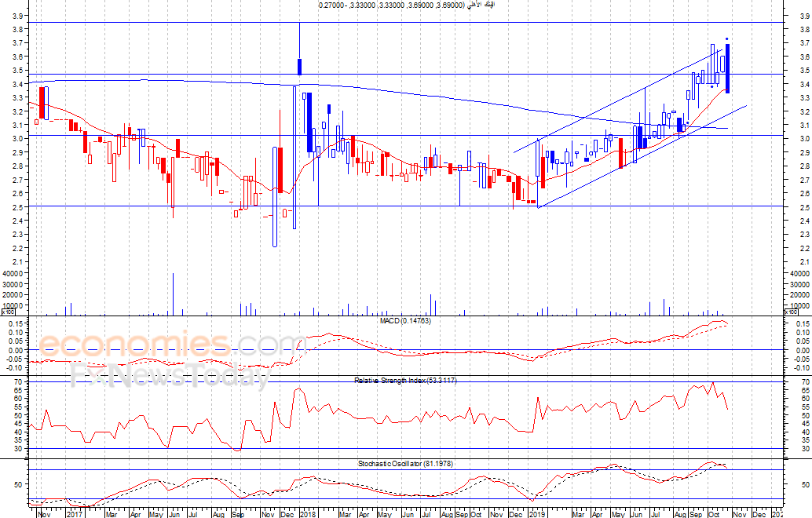Screen dimensions: 812x518
Task: Click the MACD (0.14763) indicator label
Action: tap(405, 321)
